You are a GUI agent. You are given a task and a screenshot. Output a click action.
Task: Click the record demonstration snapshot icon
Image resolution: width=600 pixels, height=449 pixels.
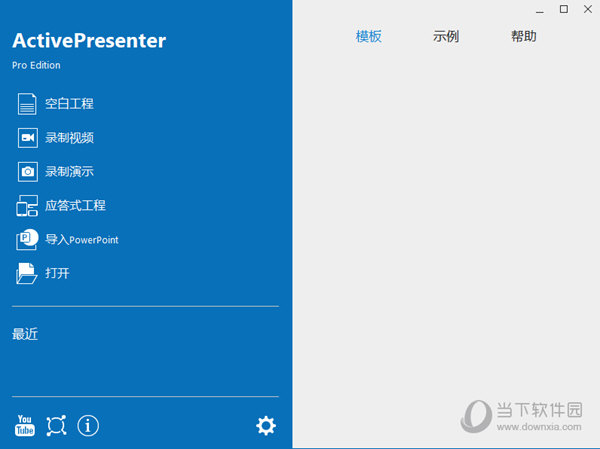coord(28,171)
